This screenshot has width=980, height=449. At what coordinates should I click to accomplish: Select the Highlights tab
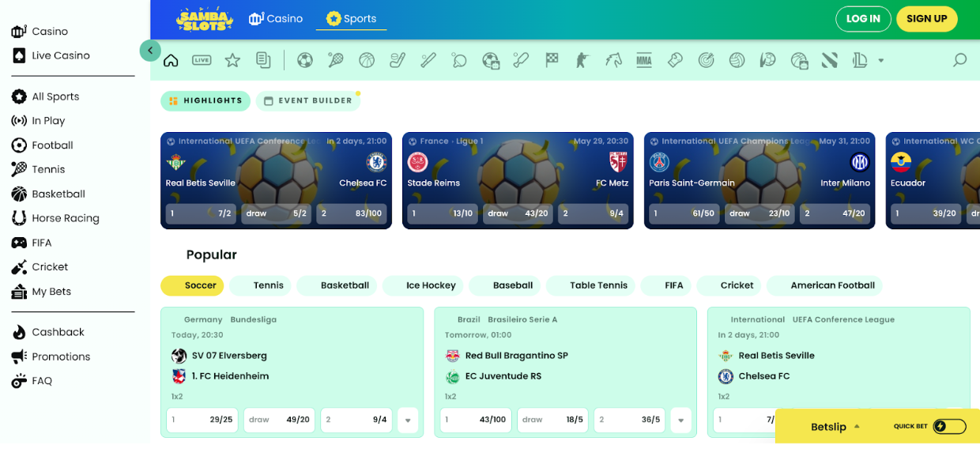click(x=205, y=101)
